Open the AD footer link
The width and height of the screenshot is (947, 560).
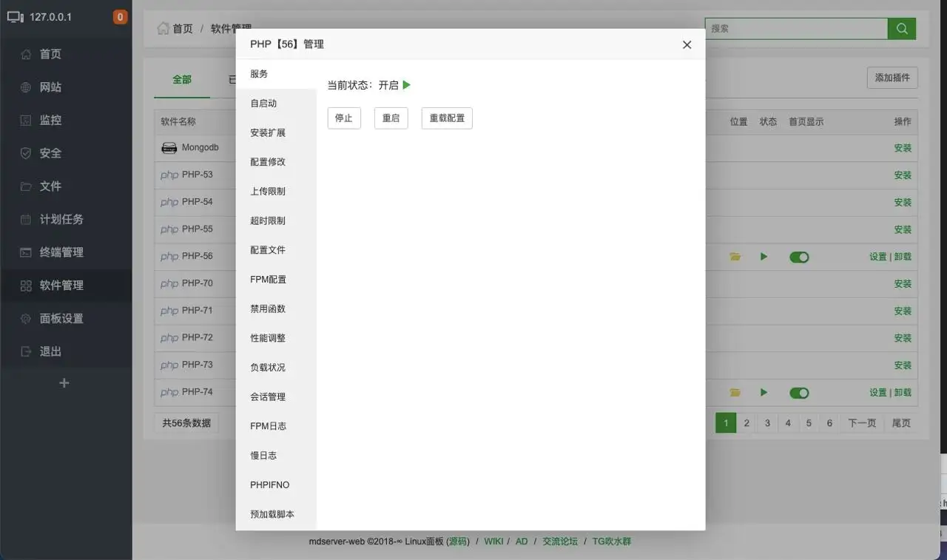point(522,542)
